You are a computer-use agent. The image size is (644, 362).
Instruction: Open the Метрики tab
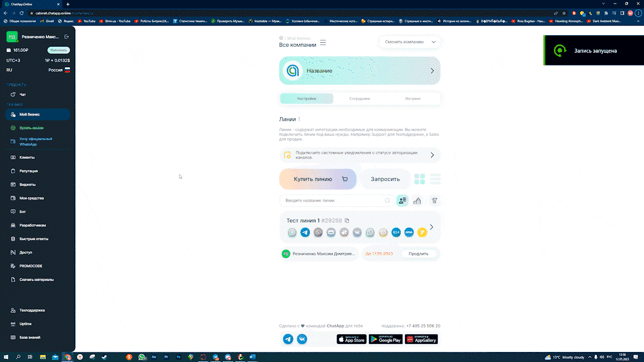[413, 99]
